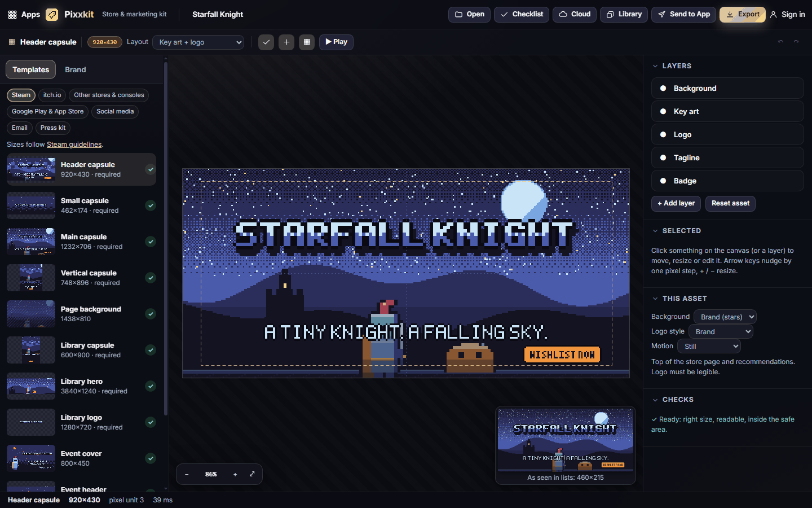Select the Main capsule template thumbnail
Image resolution: width=812 pixels, height=508 pixels.
click(x=31, y=242)
